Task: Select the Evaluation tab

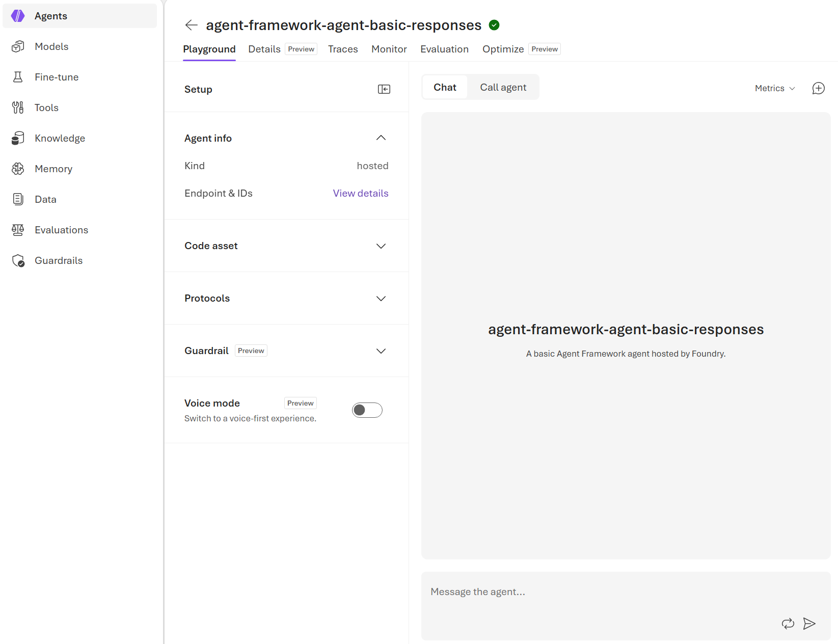Action: click(x=444, y=49)
